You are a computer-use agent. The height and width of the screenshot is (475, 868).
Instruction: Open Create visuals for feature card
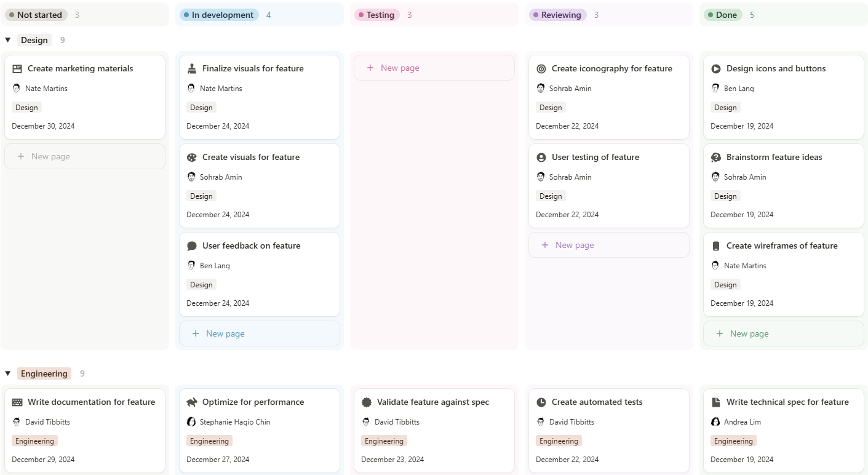tap(260, 186)
